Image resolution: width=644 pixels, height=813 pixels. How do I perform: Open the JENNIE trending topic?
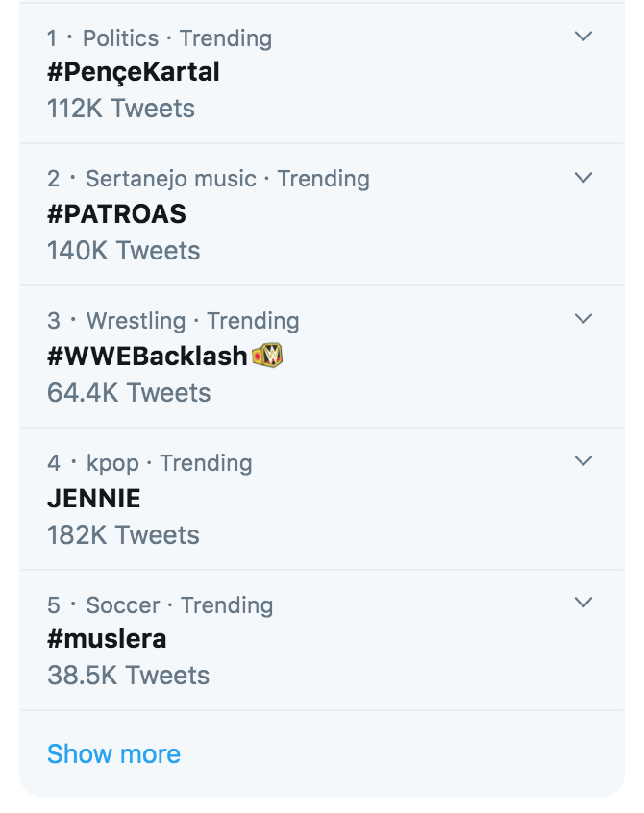click(x=94, y=499)
